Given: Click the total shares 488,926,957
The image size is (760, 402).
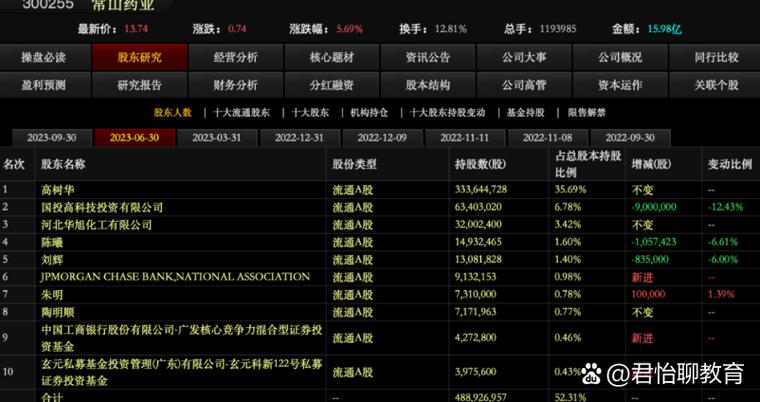Looking at the screenshot, I should click(480, 397).
